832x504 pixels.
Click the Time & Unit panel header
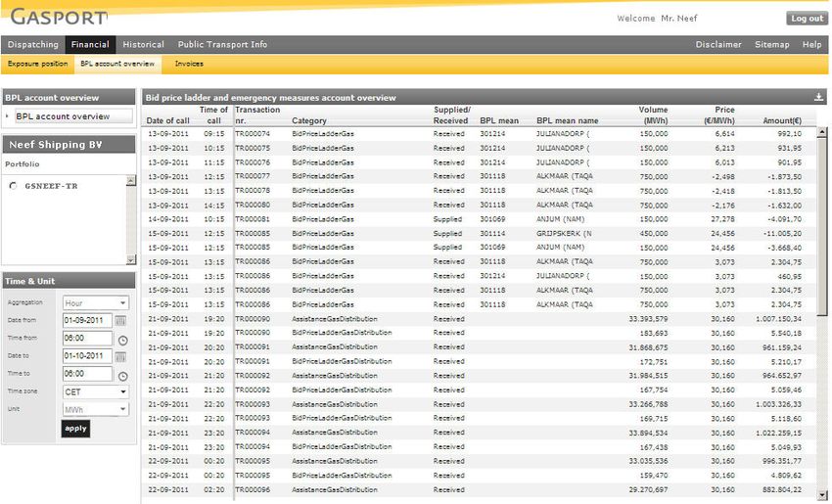(69, 281)
